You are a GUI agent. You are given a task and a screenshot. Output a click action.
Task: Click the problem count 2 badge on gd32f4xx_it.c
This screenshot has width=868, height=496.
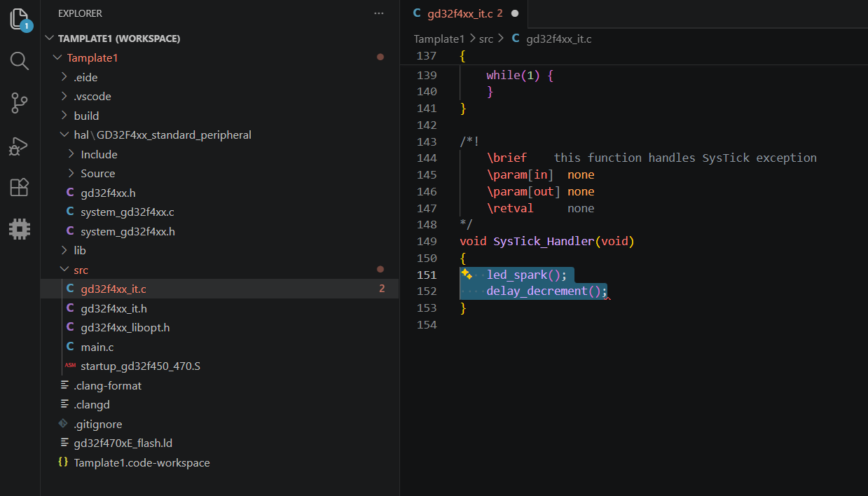[382, 289]
